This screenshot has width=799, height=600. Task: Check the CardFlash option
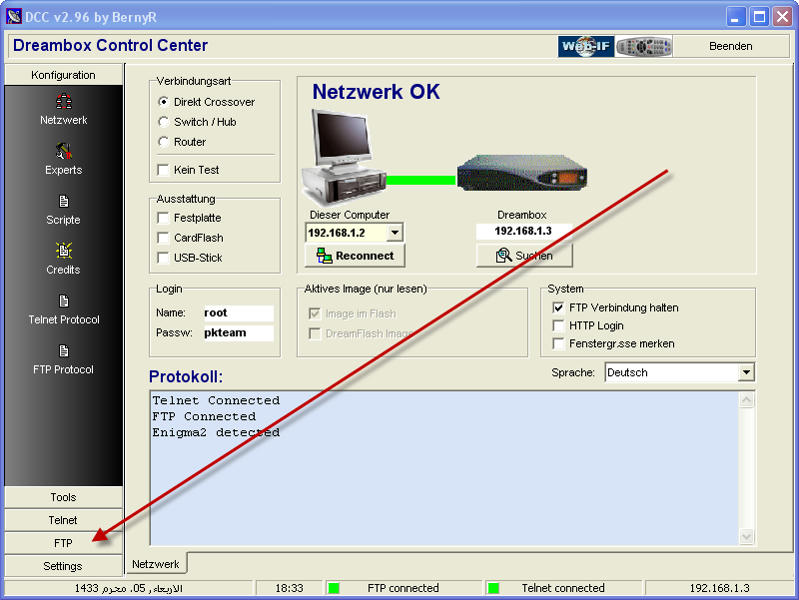pos(163,238)
